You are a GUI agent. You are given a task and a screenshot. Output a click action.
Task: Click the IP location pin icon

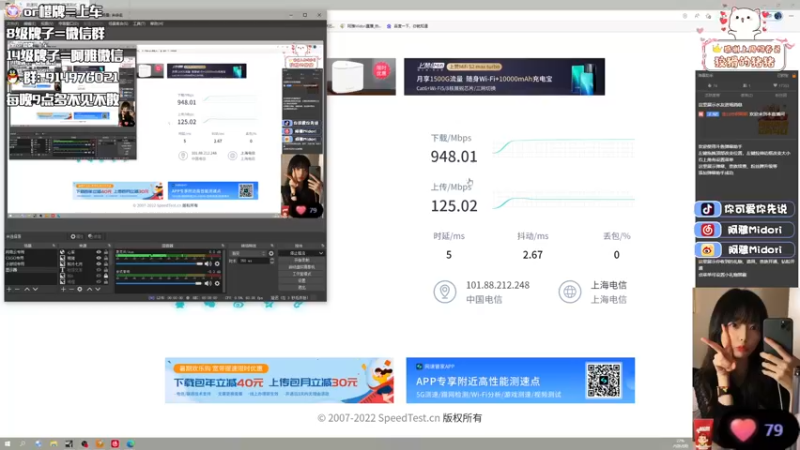pos(444,292)
